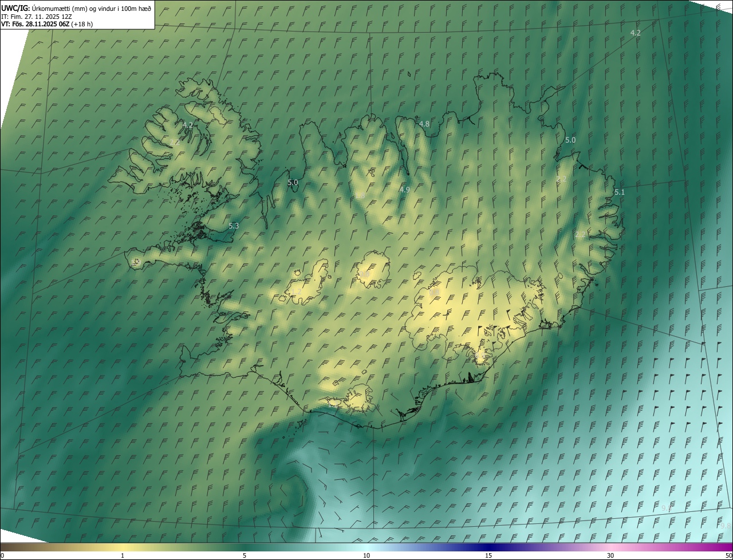733x560 pixels.
Task: Click the 30 label on the color scale
Action: [x=610, y=555]
